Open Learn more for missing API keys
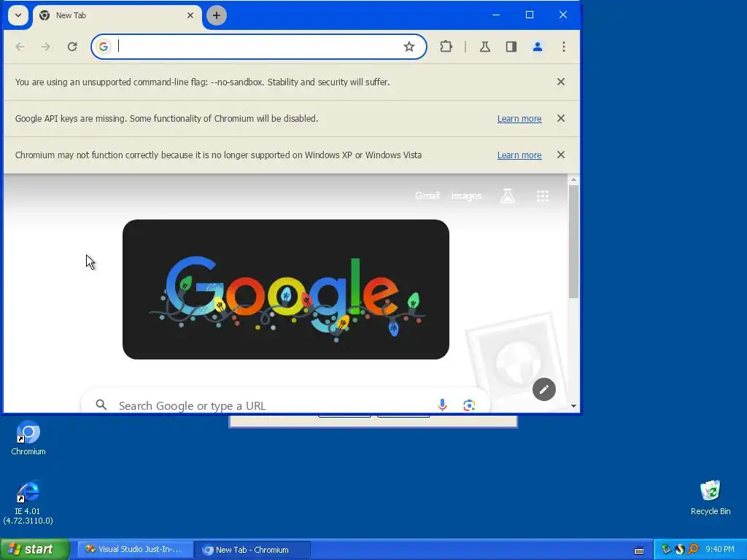The width and height of the screenshot is (747, 560). pyautogui.click(x=519, y=119)
